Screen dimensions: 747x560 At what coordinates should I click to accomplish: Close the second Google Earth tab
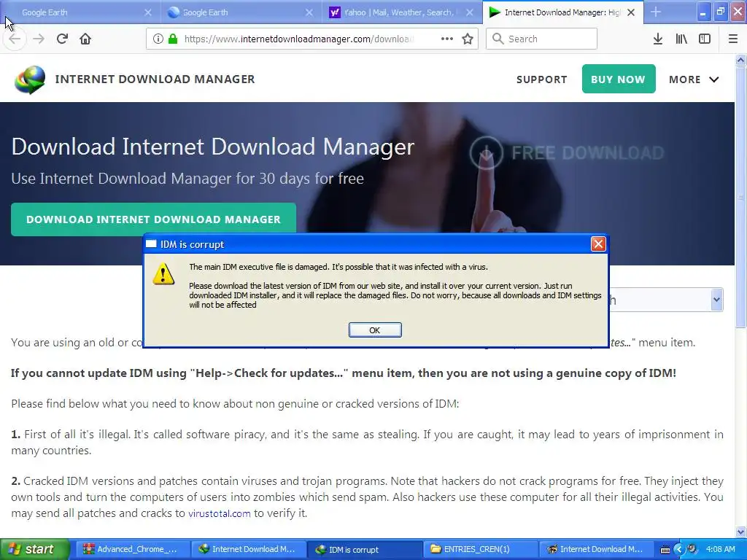pyautogui.click(x=309, y=12)
